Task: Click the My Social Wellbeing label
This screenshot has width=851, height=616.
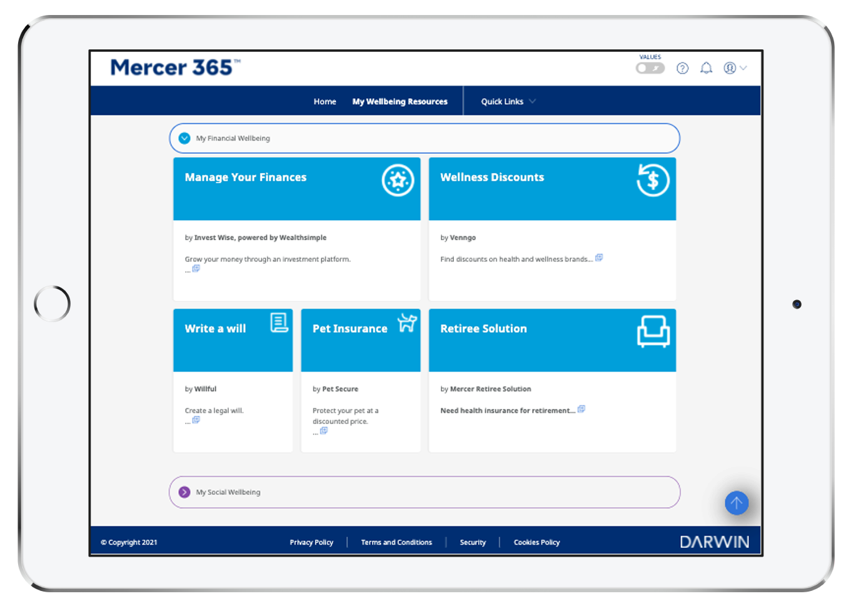Action: [228, 492]
